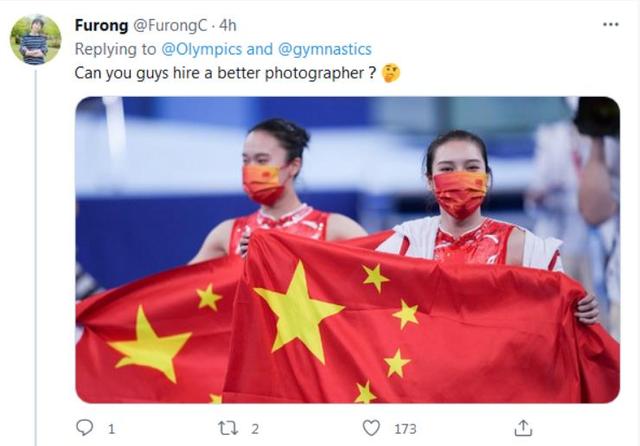Click the thinking face emoji
The width and height of the screenshot is (640, 446).
point(391,73)
